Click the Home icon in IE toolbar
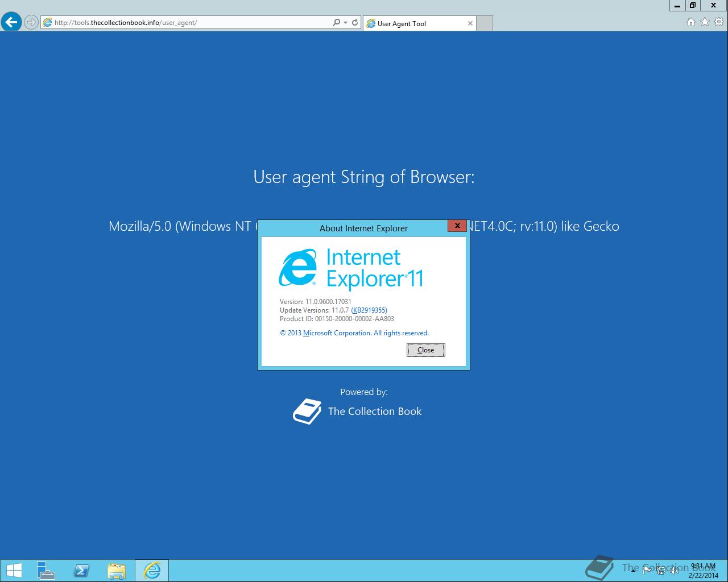The height and width of the screenshot is (582, 728). click(691, 22)
